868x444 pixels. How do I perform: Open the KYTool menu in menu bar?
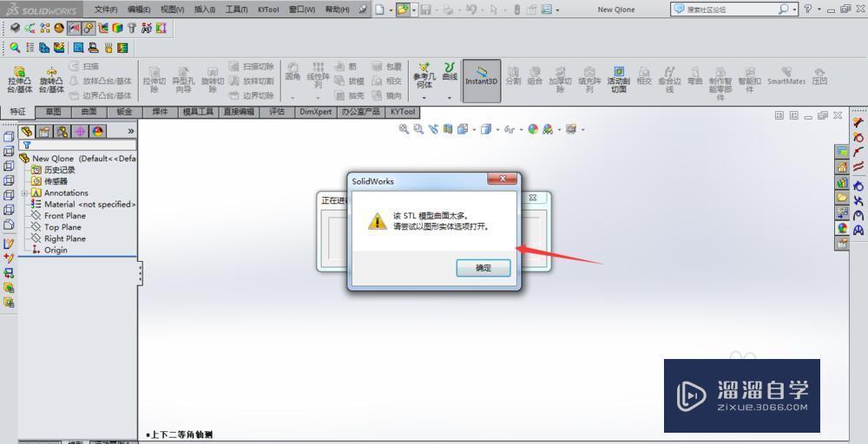click(268, 10)
